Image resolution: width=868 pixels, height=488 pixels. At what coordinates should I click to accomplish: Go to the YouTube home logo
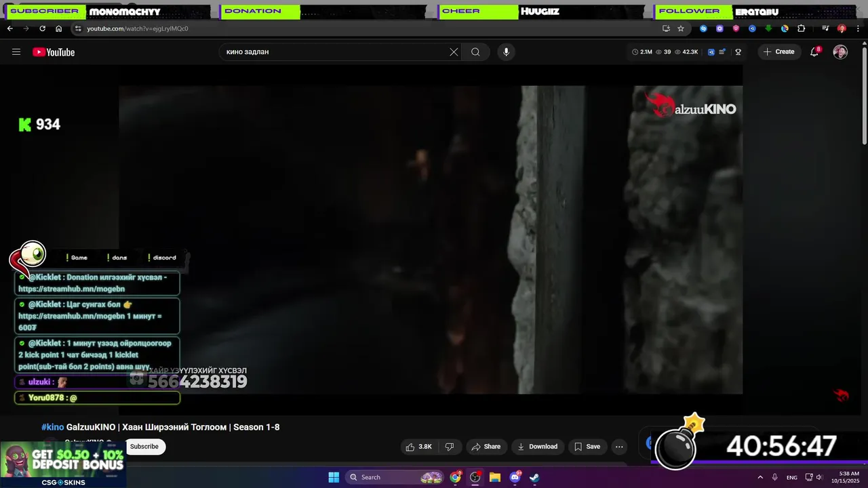tap(54, 52)
